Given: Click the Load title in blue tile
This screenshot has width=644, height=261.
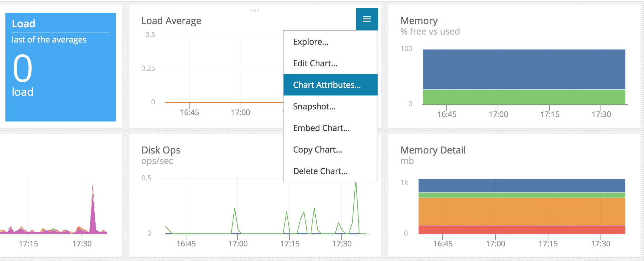Looking at the screenshot, I should [x=23, y=23].
